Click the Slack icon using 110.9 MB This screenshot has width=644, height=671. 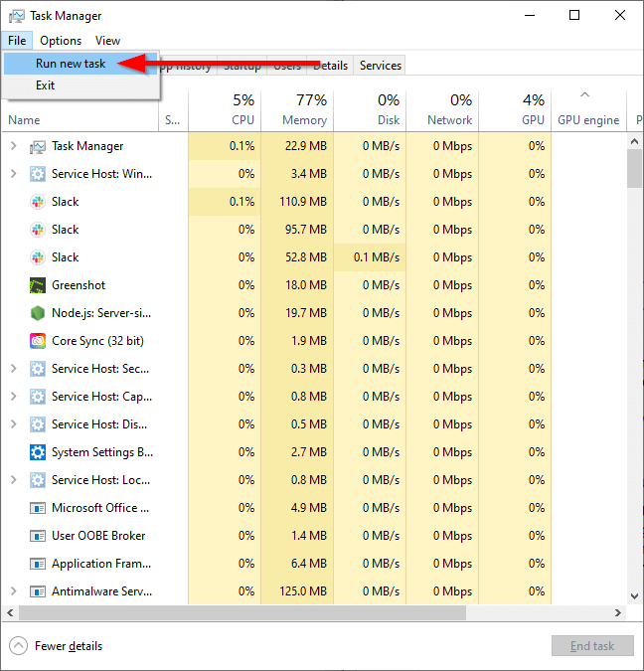coord(38,202)
